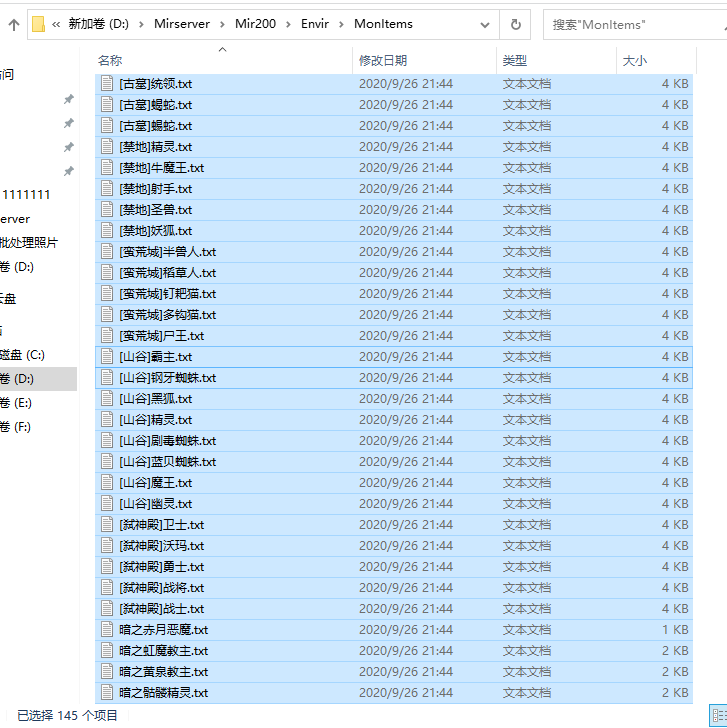Select 磁盘 (C:) drive in sidebar

tap(22, 355)
